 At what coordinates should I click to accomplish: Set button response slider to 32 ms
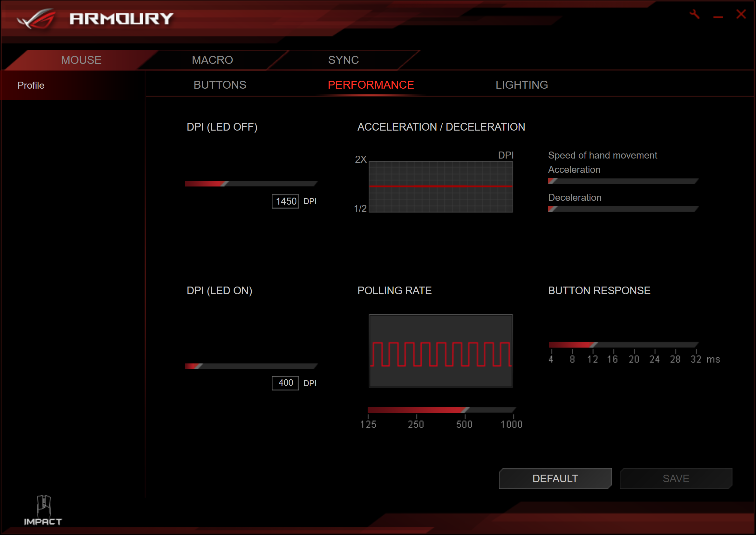[696, 345]
